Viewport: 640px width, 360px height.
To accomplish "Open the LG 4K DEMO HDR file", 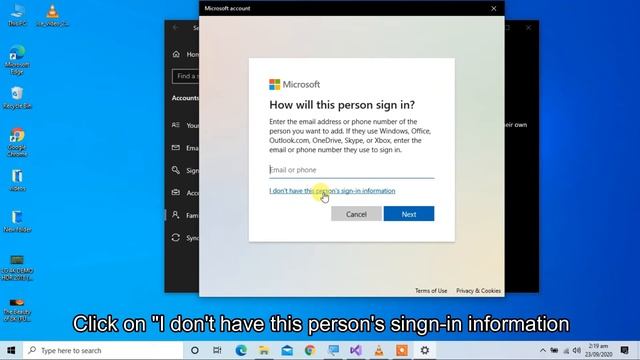I will 17,268.
